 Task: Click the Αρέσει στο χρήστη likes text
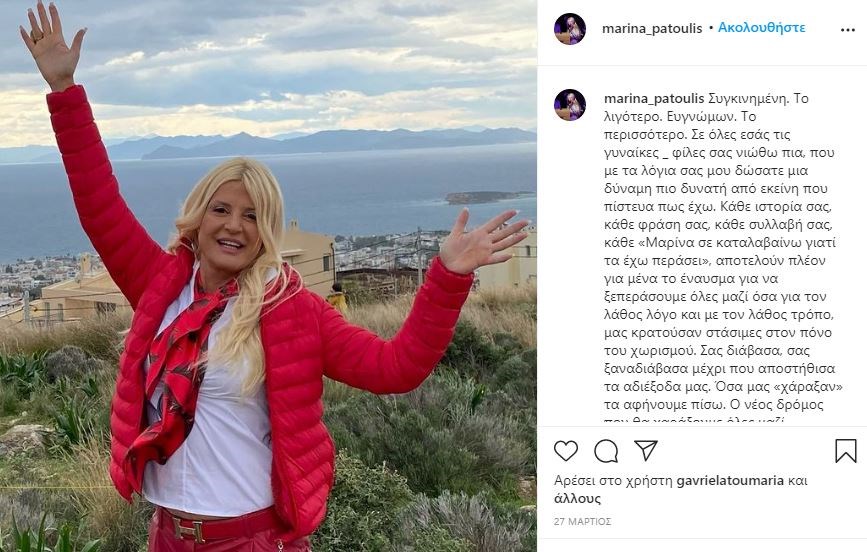614,481
